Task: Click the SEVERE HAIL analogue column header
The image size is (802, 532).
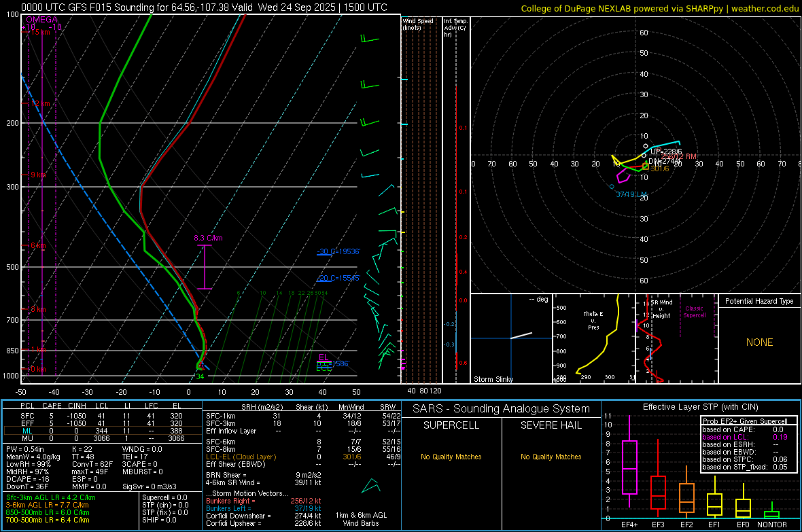Action: coord(551,425)
